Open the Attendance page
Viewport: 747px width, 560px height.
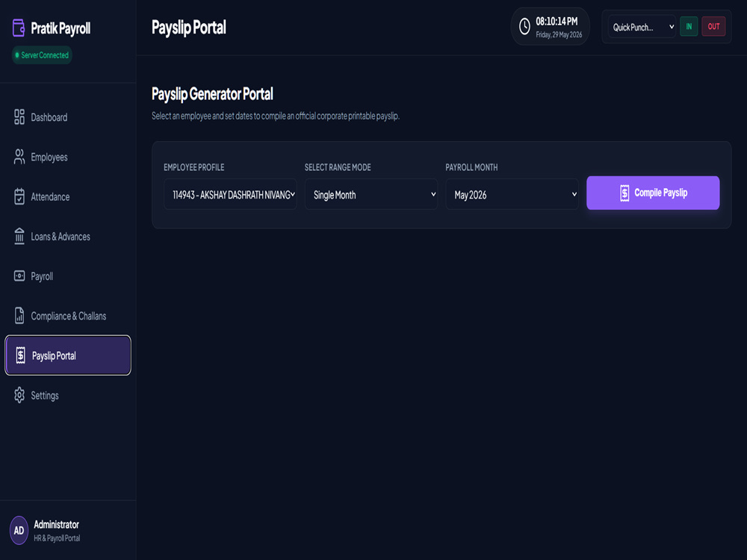point(68,196)
